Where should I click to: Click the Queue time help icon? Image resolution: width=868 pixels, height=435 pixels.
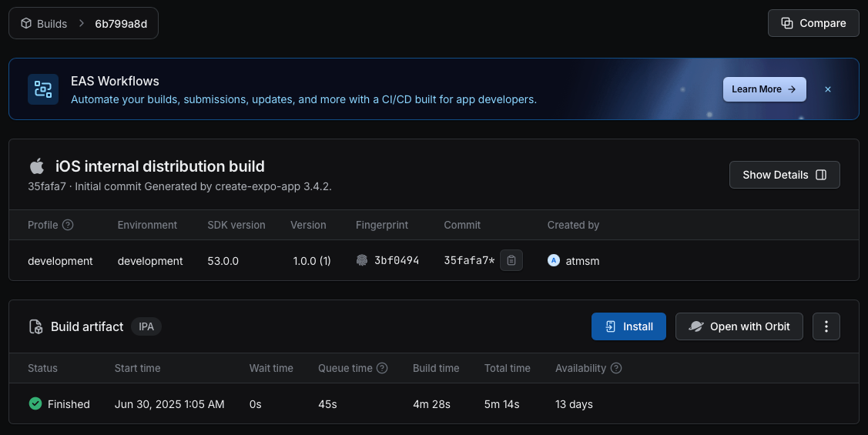[x=382, y=368]
